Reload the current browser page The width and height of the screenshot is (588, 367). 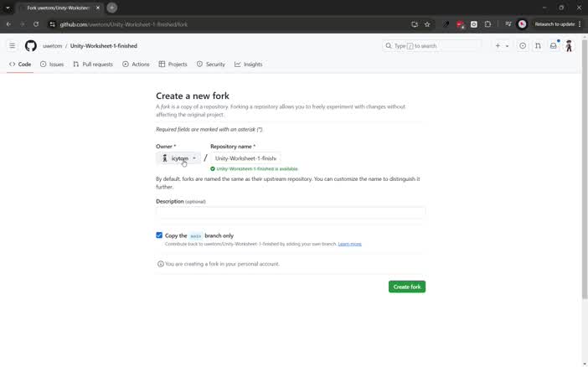tap(36, 24)
